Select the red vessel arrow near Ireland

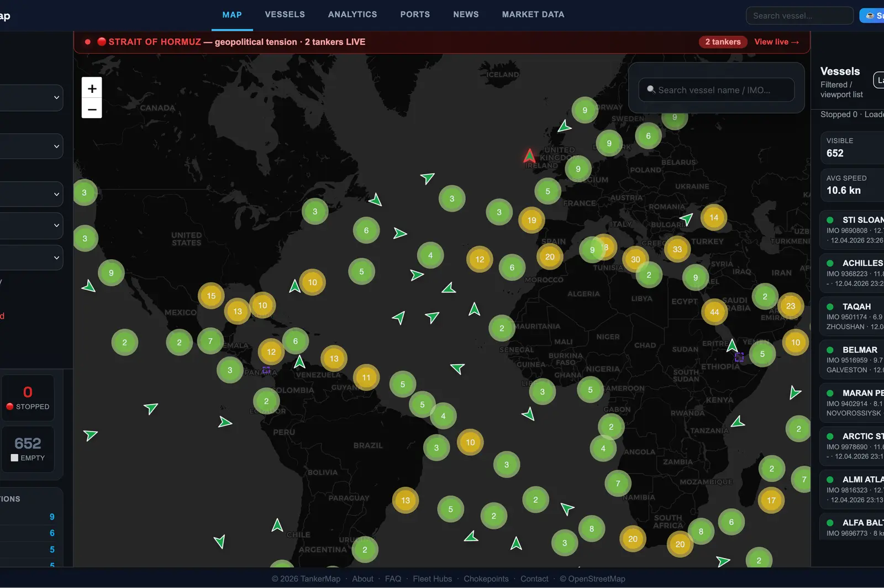click(x=529, y=156)
